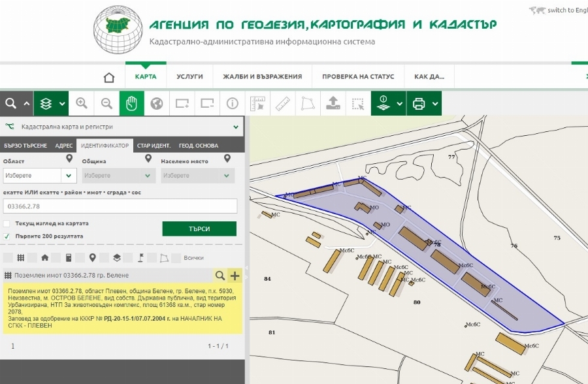This screenshot has width=588, height=384.
Task: Check the 'Всички' filter checkbox
Action: [x=176, y=257]
